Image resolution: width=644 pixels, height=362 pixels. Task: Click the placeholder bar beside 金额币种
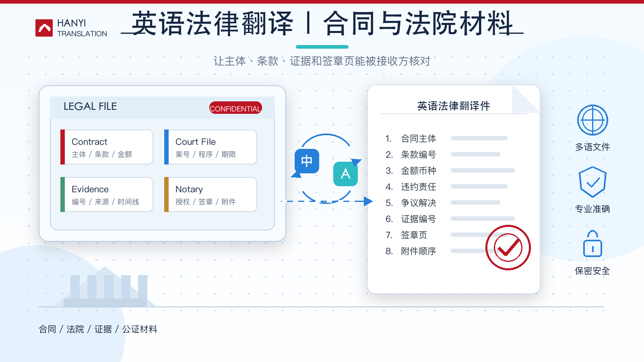(483, 171)
